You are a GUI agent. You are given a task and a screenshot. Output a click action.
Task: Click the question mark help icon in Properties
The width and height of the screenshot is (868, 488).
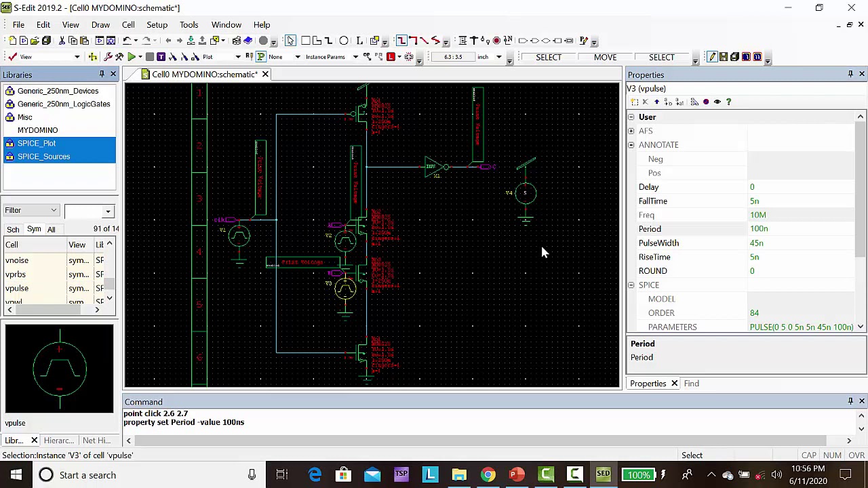click(x=728, y=102)
